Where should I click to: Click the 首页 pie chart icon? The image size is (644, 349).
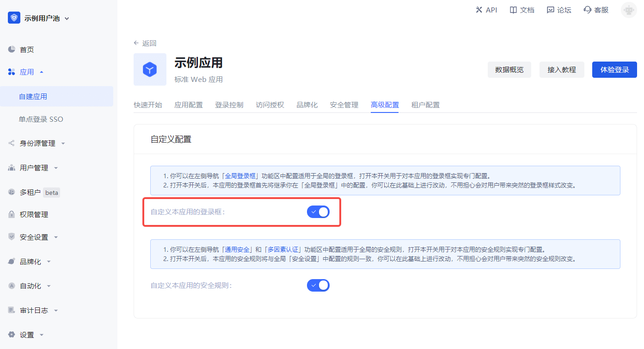coord(12,50)
